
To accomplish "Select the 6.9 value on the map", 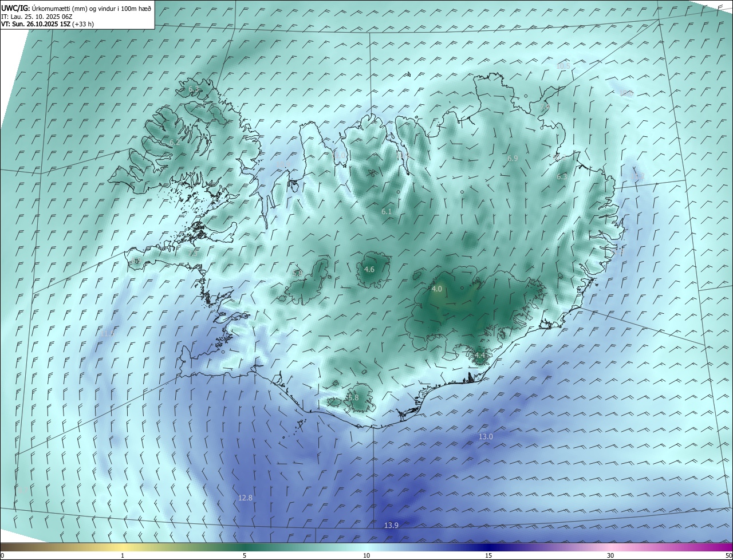I will (x=513, y=158).
